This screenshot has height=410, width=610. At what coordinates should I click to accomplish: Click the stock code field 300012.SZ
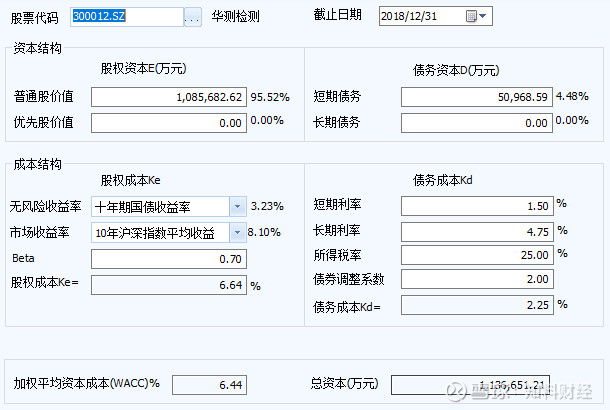pos(127,17)
